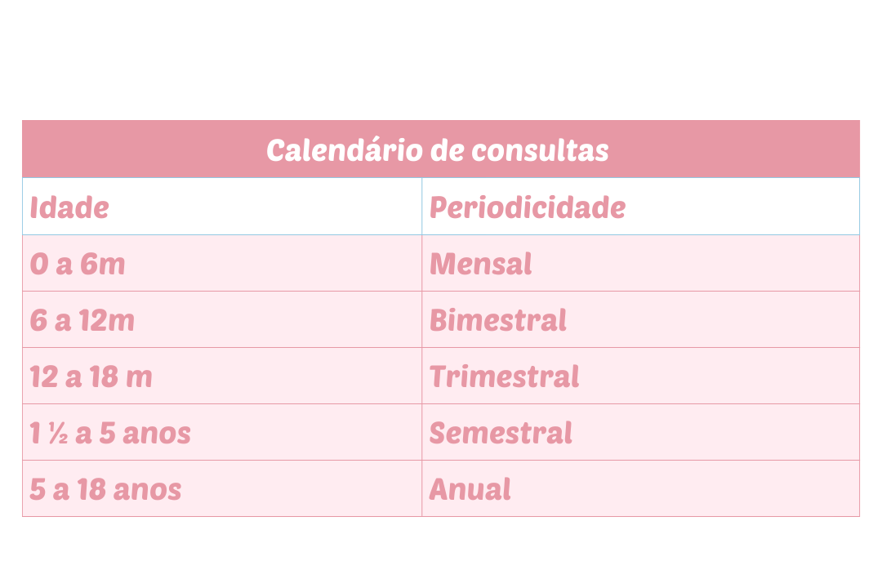Click the "6 a 12m" age cell
The width and height of the screenshot is (882, 588).
click(82, 320)
